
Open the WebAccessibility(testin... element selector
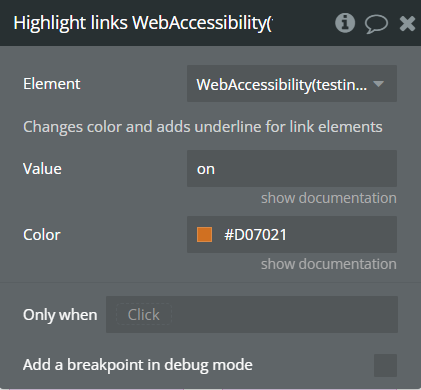tap(292, 84)
